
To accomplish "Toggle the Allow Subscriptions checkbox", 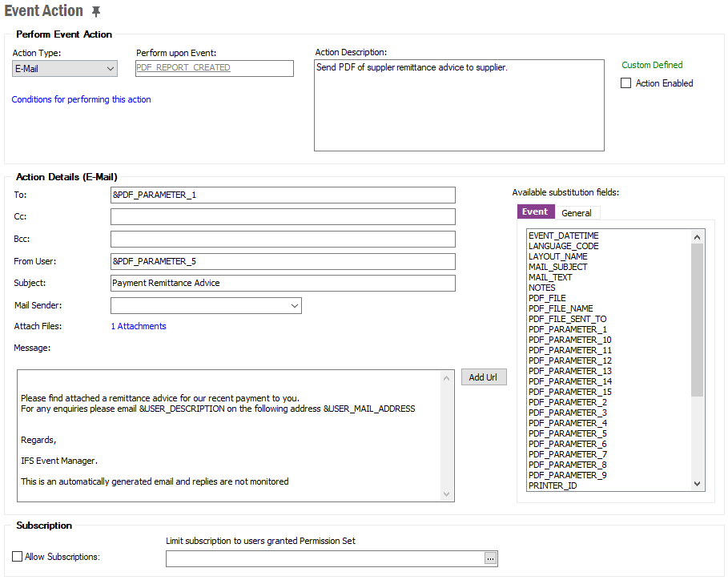I will 18,556.
